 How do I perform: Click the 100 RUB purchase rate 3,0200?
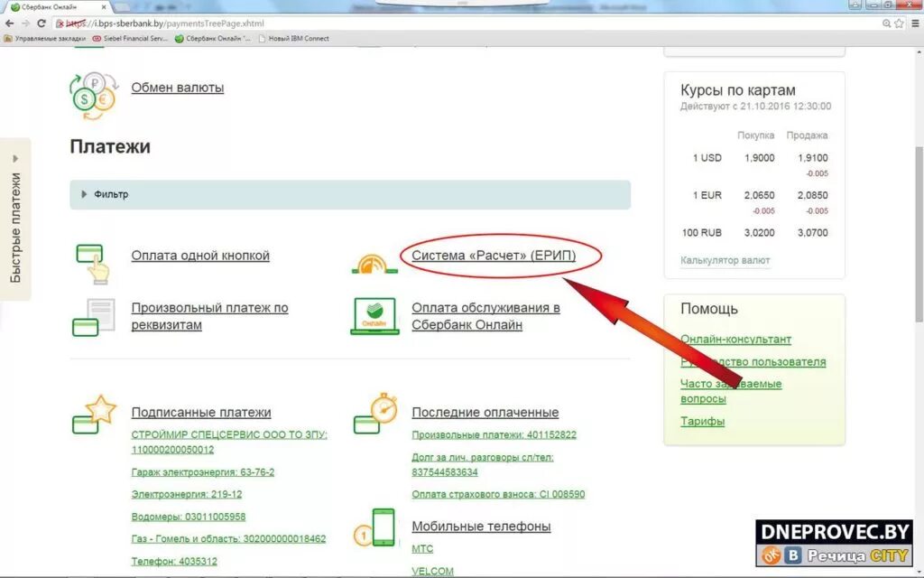pyautogui.click(x=759, y=233)
